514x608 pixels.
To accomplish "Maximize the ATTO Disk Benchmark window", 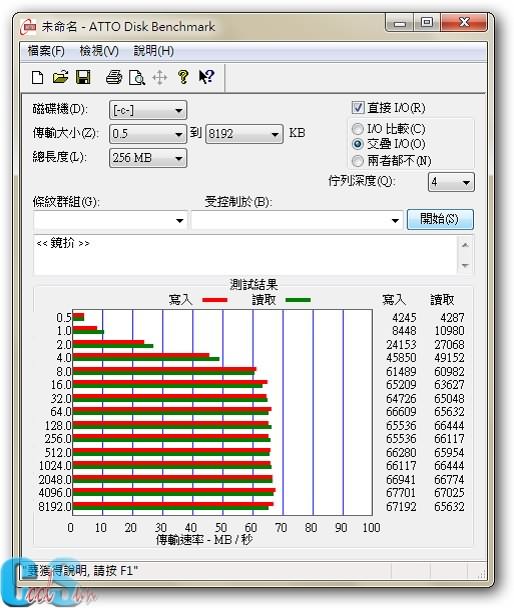I will coord(427,23).
